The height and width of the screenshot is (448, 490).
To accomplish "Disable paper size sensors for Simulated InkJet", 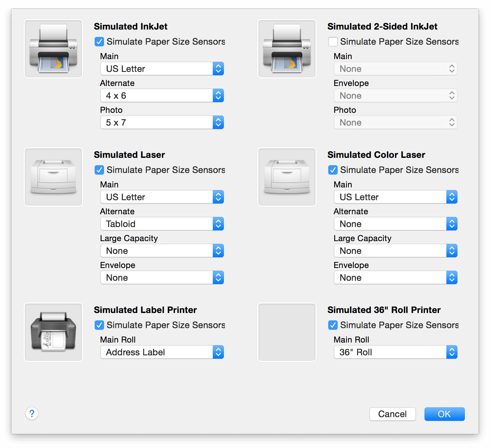I will coord(99,42).
